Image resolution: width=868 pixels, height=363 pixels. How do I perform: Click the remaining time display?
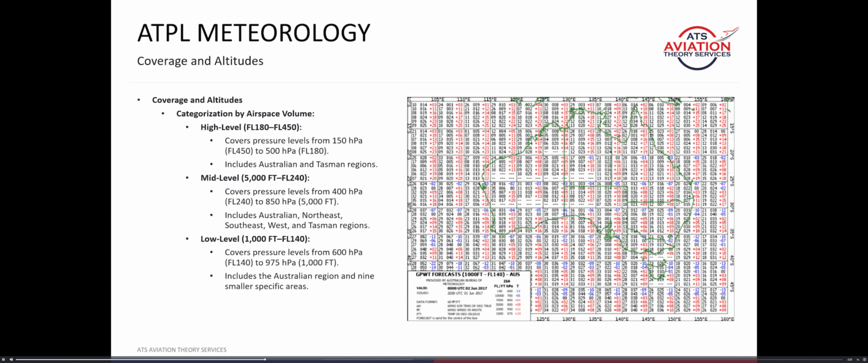tap(849, 359)
